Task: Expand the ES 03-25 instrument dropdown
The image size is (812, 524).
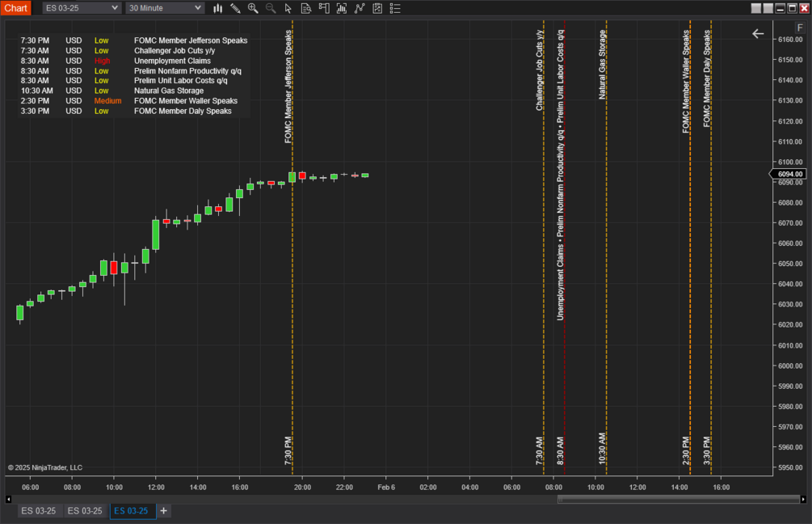Action: (x=82, y=8)
